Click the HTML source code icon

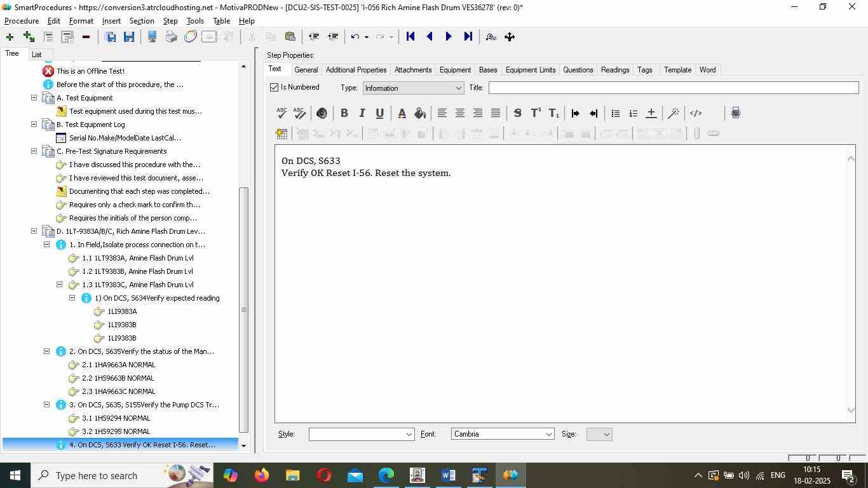696,113
